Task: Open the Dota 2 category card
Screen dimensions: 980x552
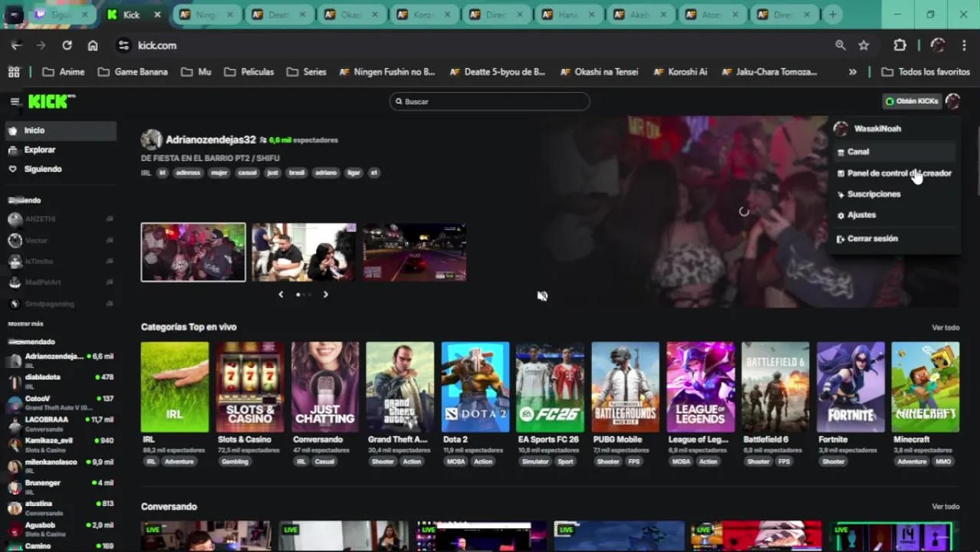Action: (x=475, y=387)
